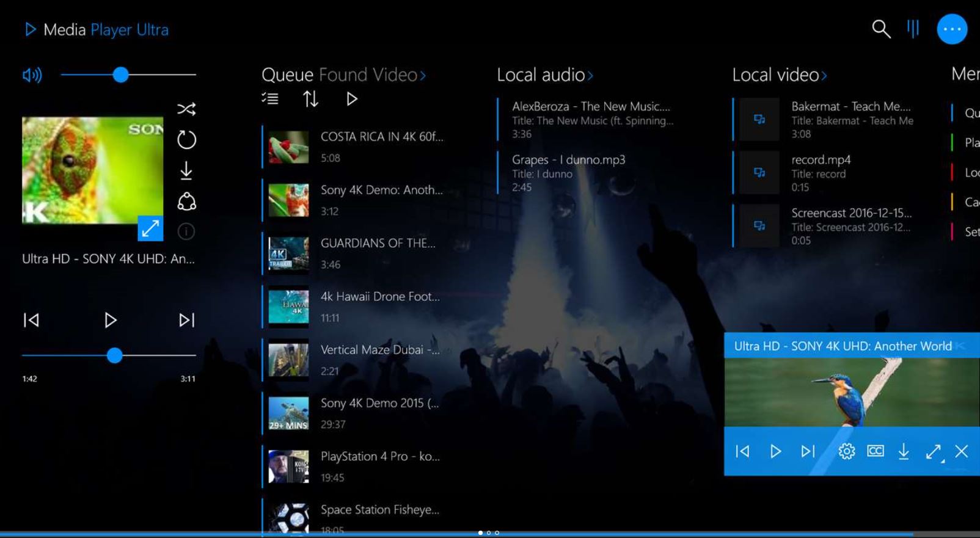Toggle the repeat loop icon
Image resolution: width=980 pixels, height=538 pixels.
186,140
